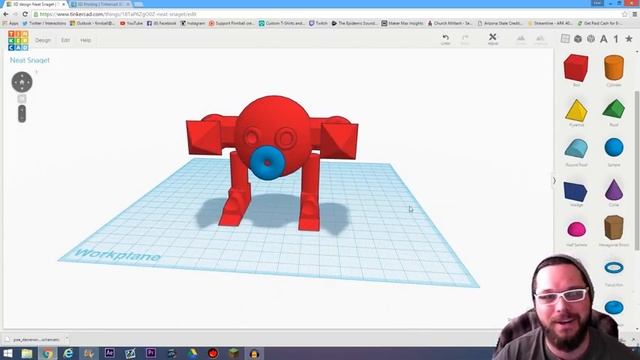Open the star favorites category
The image size is (640, 360).
coord(629,39)
